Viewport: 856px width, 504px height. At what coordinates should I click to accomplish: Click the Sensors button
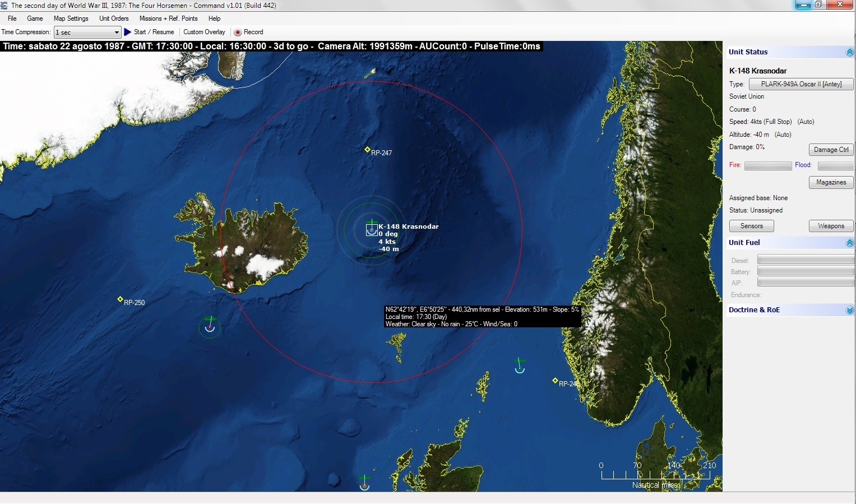tap(751, 226)
